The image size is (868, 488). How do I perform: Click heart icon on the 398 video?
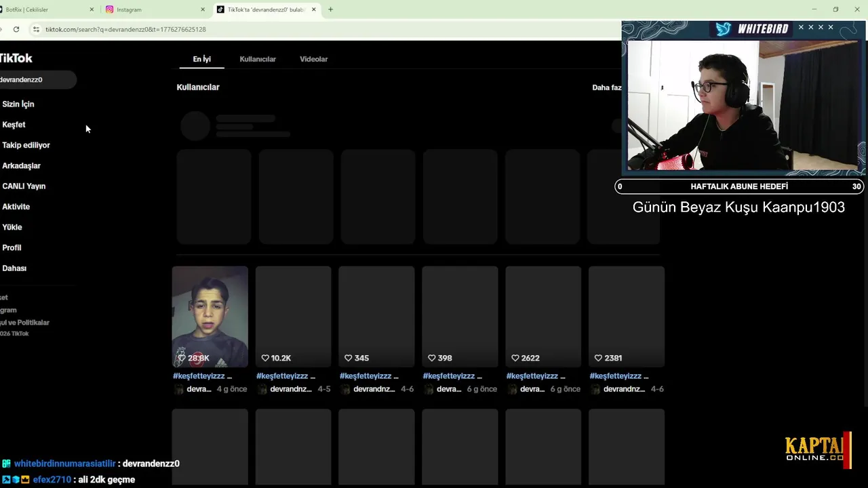click(x=431, y=358)
